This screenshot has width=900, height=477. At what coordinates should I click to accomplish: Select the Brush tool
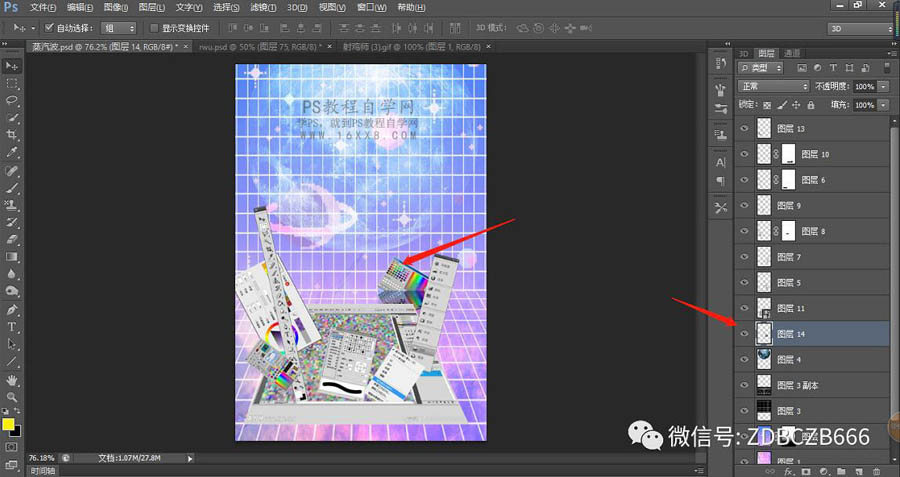point(11,188)
